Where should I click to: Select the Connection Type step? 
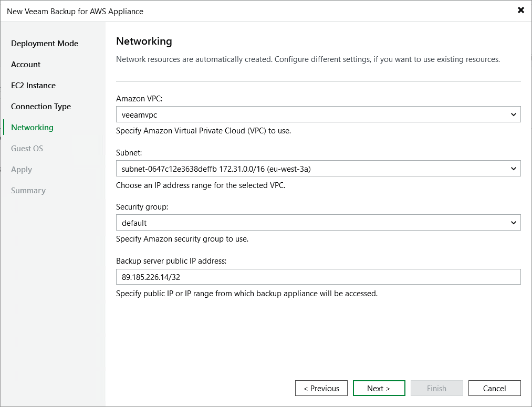click(40, 106)
